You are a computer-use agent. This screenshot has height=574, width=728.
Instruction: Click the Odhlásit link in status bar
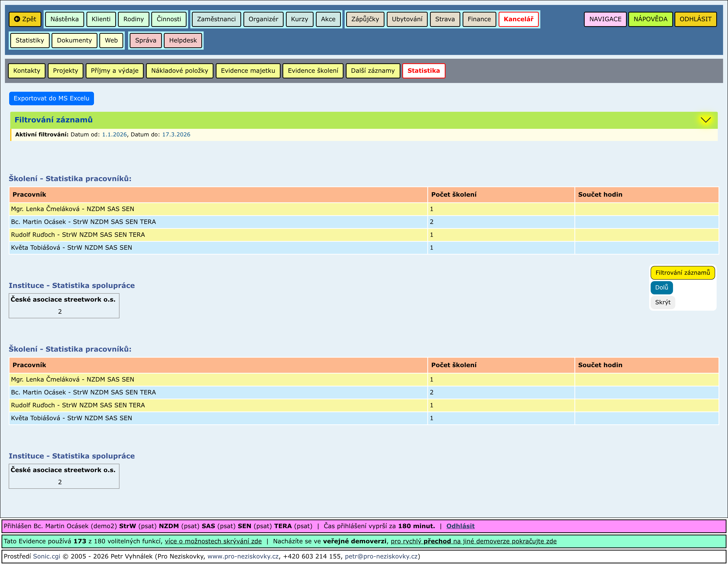[460, 526]
